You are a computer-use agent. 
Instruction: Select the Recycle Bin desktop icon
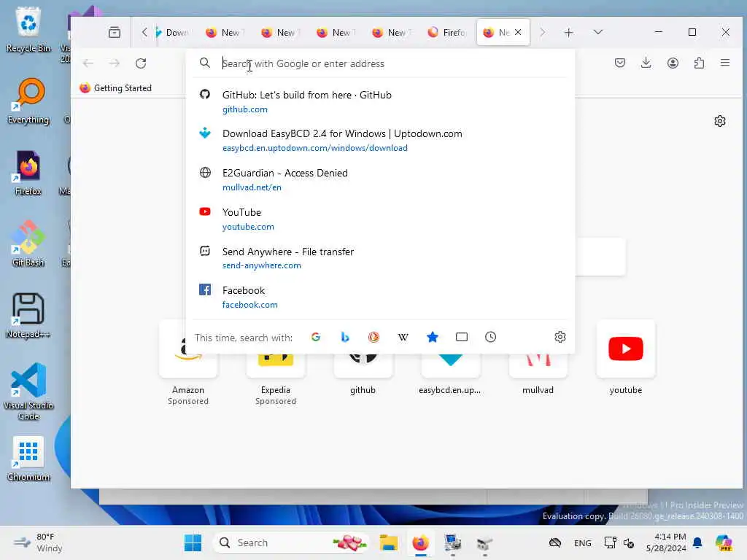click(x=28, y=30)
